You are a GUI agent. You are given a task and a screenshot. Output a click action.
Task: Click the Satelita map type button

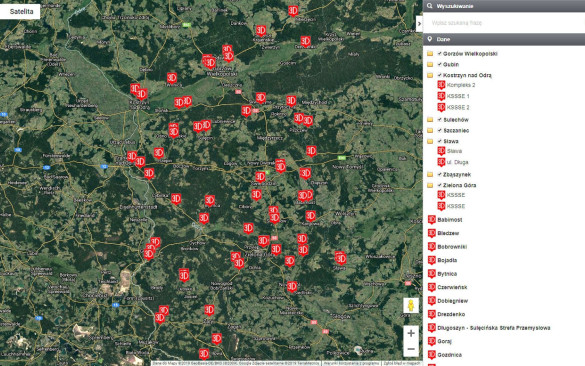[x=20, y=12]
